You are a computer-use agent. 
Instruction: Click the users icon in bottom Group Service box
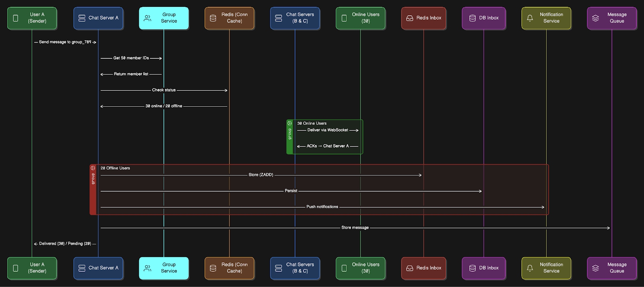(148, 268)
